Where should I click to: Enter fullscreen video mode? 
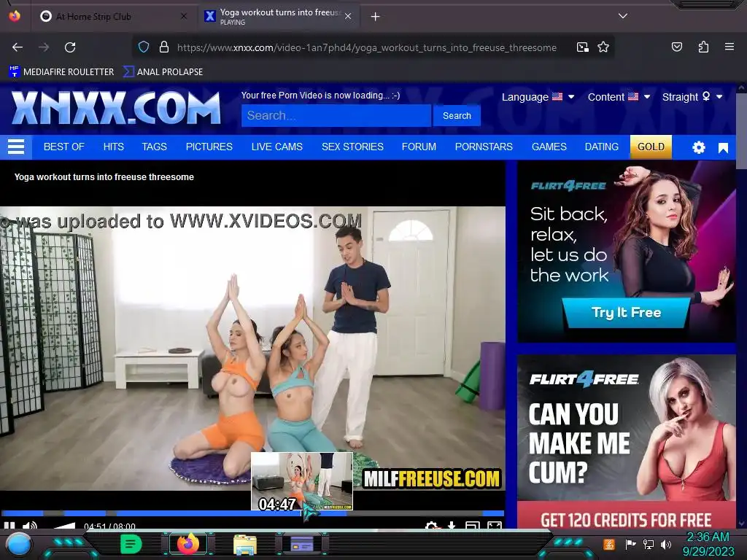[x=495, y=525]
